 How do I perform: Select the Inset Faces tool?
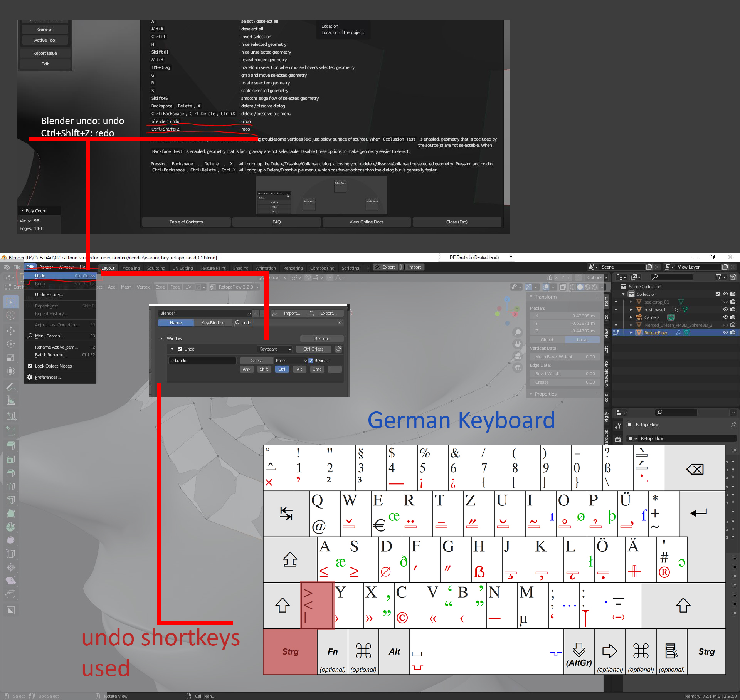tap(11, 460)
